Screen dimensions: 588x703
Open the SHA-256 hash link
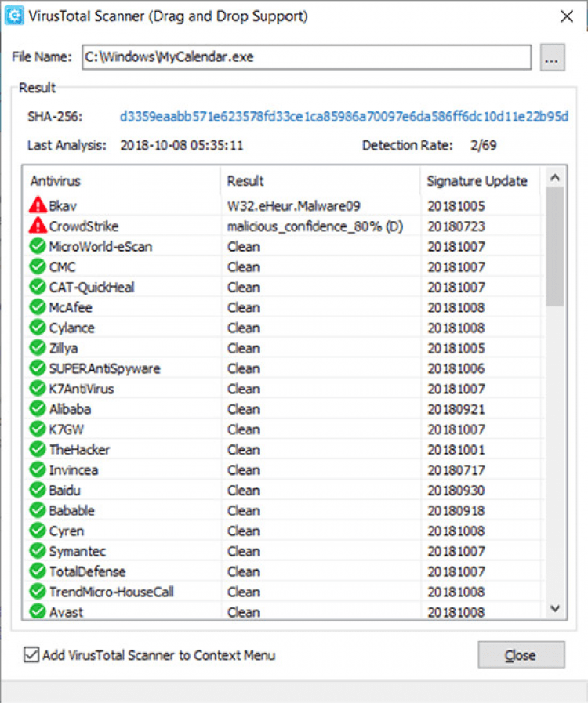pos(343,117)
